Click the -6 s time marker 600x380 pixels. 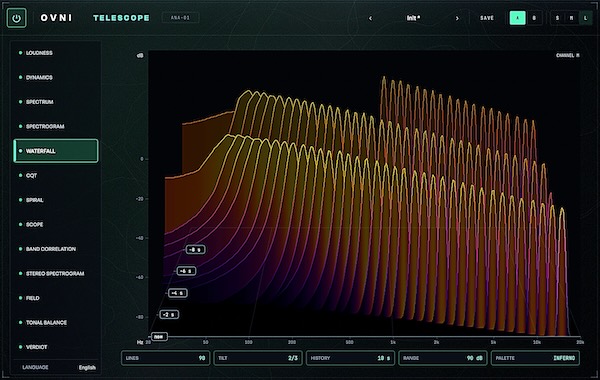pos(187,271)
